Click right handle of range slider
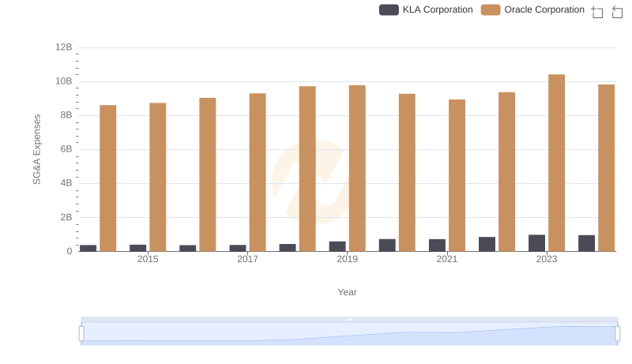Viewport: 632px width, 364px height. (x=618, y=334)
